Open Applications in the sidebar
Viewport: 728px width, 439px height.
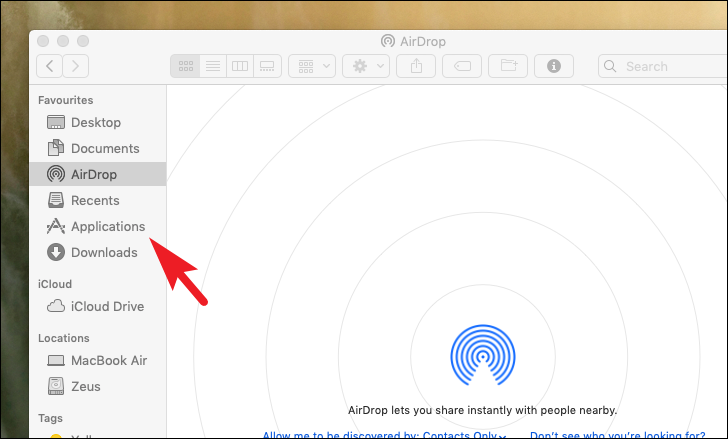pyautogui.click(x=98, y=226)
